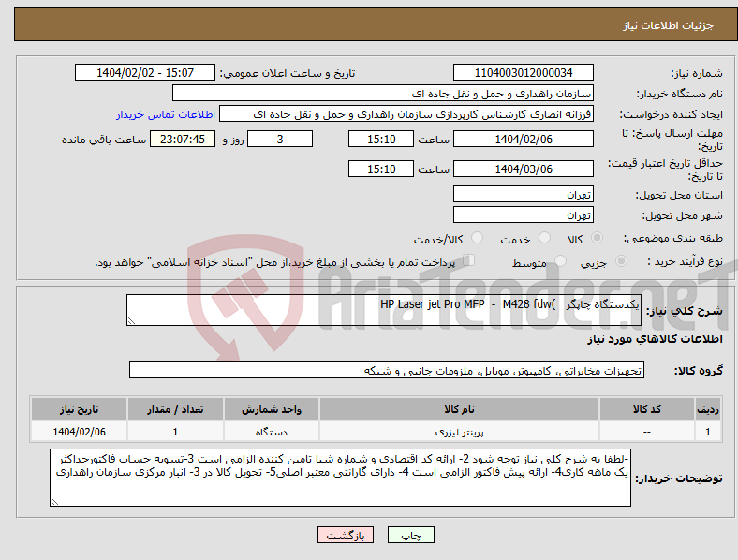Viewport: 738px width, 560px height.
Task: Click the شرح کلی نیاز description text area
Action: pyautogui.click(x=384, y=310)
